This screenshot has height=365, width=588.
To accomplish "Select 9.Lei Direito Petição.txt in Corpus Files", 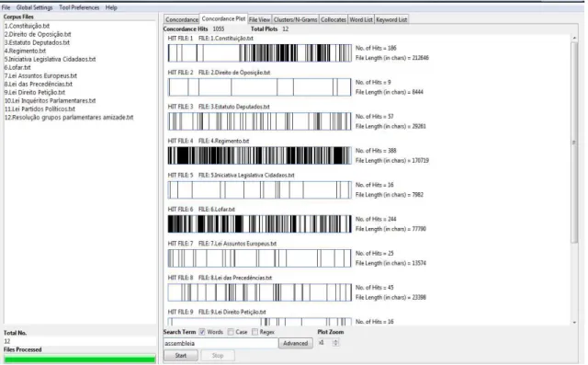I will (x=35, y=92).
